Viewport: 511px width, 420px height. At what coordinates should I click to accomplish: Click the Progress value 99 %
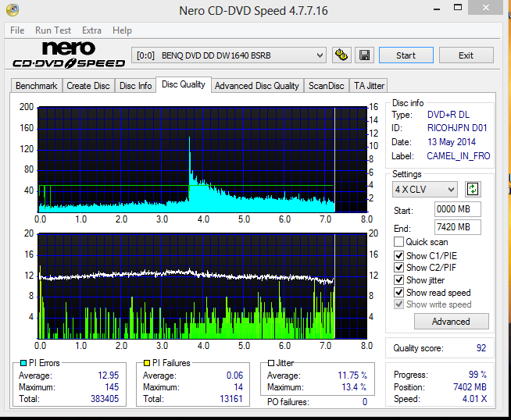coord(477,375)
